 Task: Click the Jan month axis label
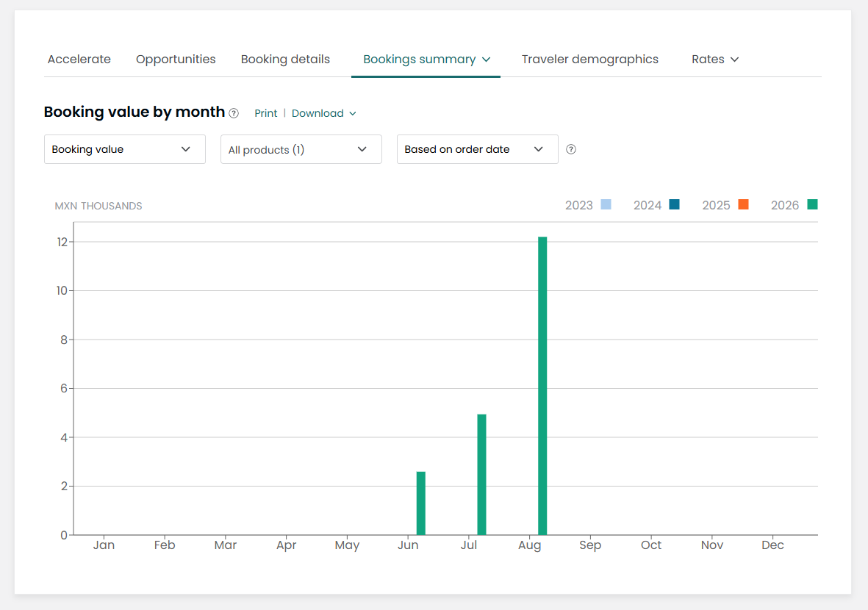[x=104, y=545]
